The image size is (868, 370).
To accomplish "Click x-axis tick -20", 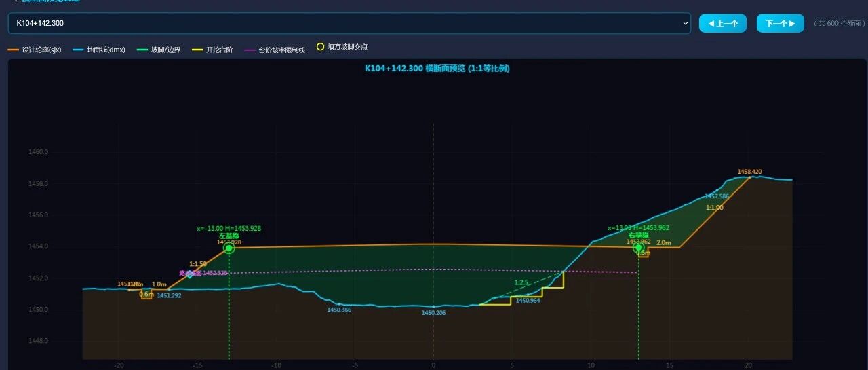I will [x=119, y=365].
